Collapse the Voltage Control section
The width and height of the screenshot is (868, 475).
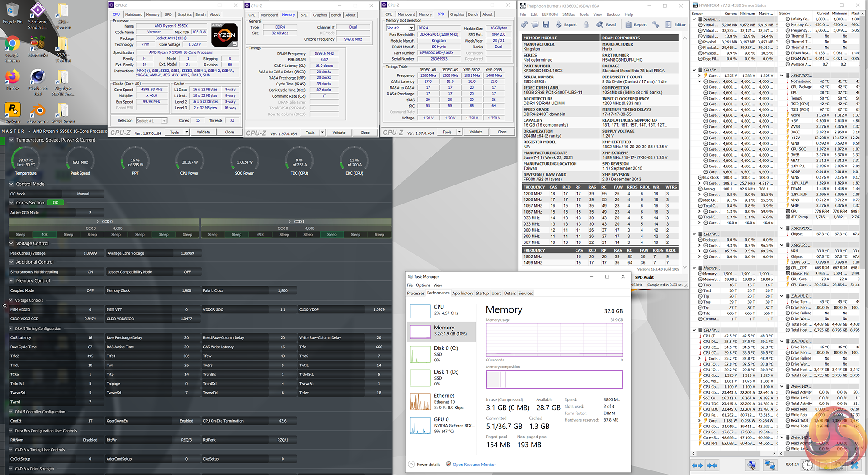(x=12, y=243)
